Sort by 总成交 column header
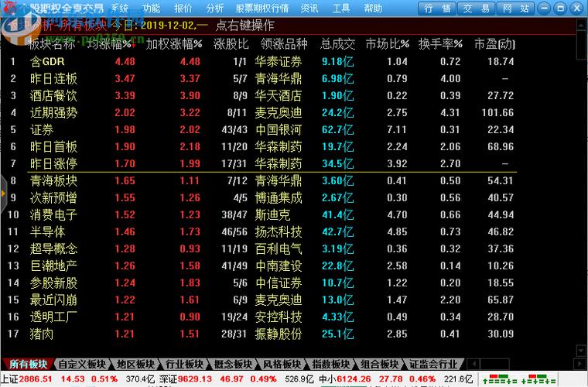This screenshot has width=588, height=387. coord(338,44)
